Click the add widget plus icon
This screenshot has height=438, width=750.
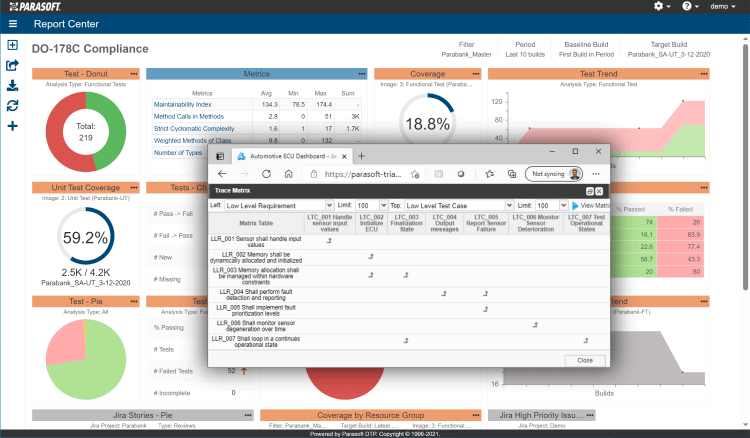(x=12, y=126)
